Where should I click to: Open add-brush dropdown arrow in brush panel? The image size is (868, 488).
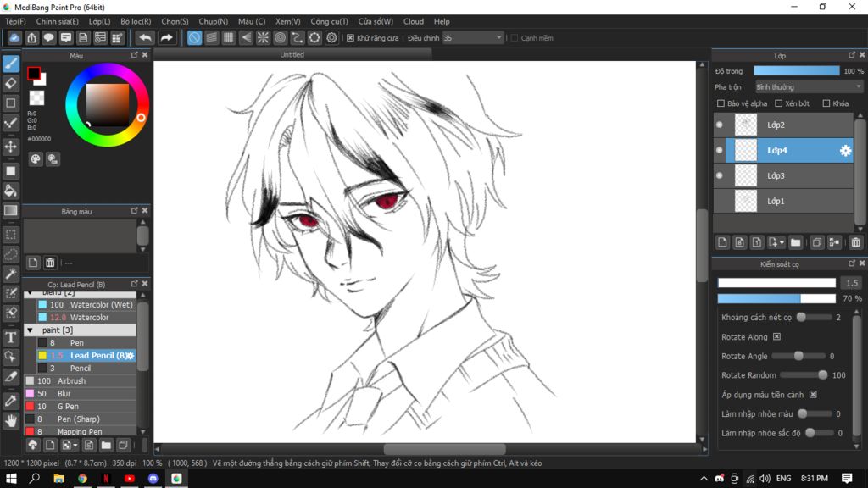75,446
